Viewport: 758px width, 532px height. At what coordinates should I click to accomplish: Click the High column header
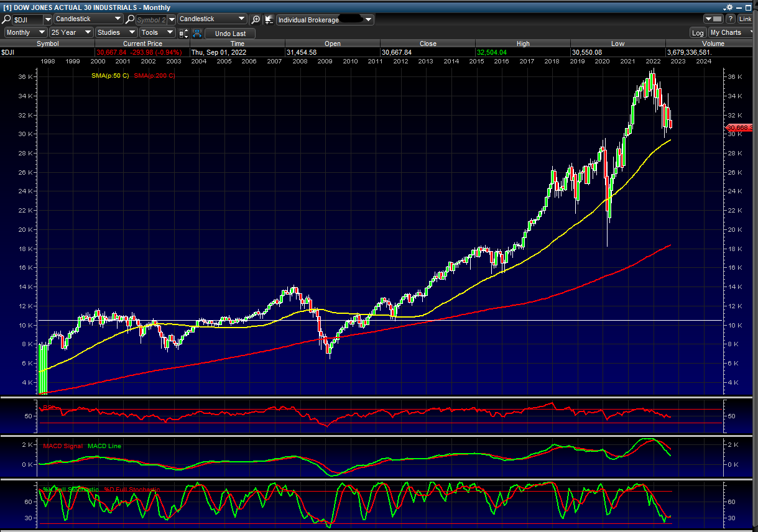[523, 44]
